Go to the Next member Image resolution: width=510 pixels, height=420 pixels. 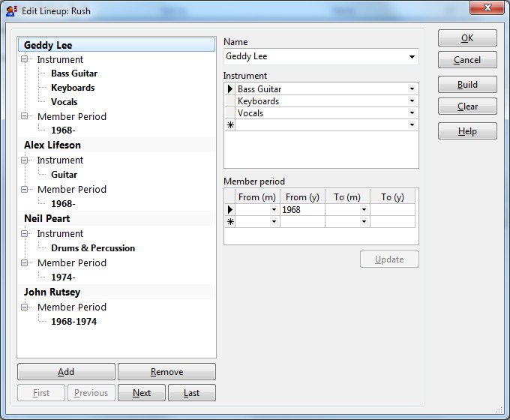pos(142,393)
